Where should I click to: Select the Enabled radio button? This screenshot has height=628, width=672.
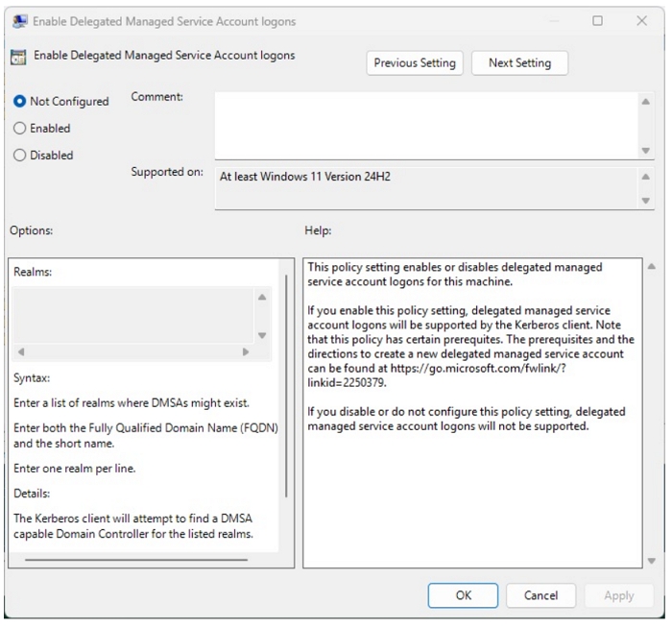[x=19, y=128]
